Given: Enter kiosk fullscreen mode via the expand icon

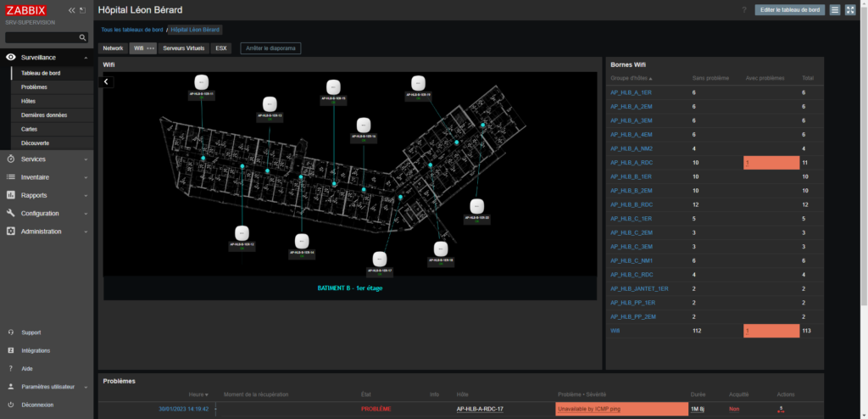Looking at the screenshot, I should coord(850,10).
